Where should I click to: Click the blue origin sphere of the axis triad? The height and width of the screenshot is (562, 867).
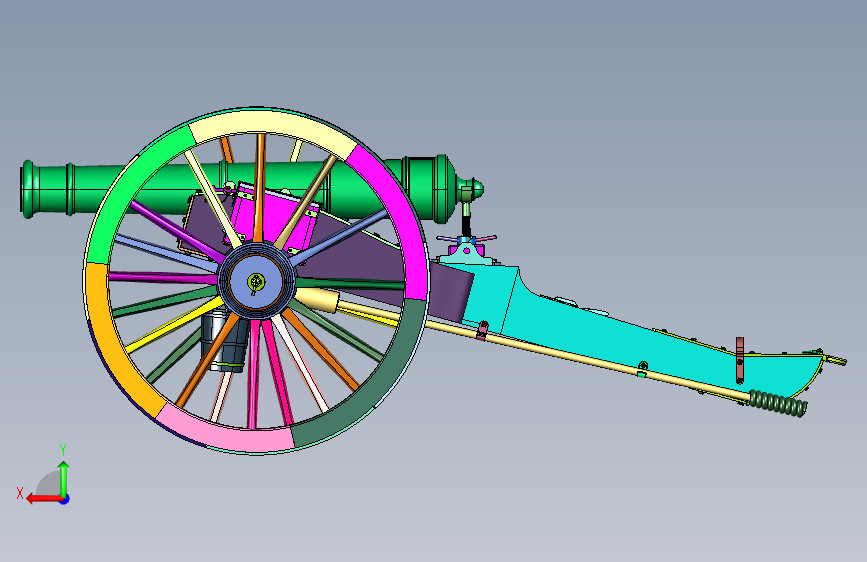tap(65, 499)
